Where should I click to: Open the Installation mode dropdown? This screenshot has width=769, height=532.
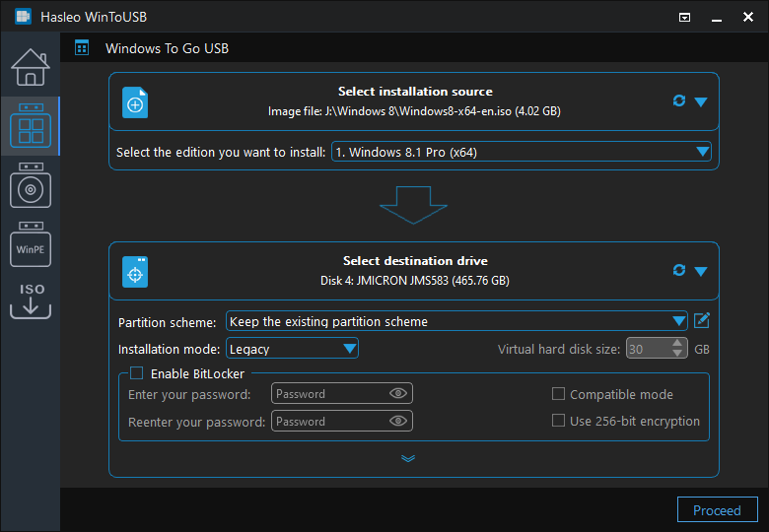(x=292, y=349)
